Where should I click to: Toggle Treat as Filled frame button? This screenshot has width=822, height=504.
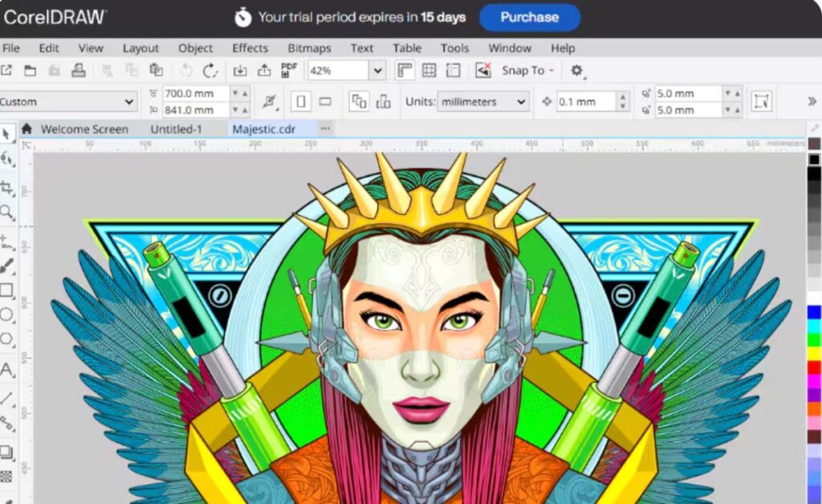click(x=761, y=102)
